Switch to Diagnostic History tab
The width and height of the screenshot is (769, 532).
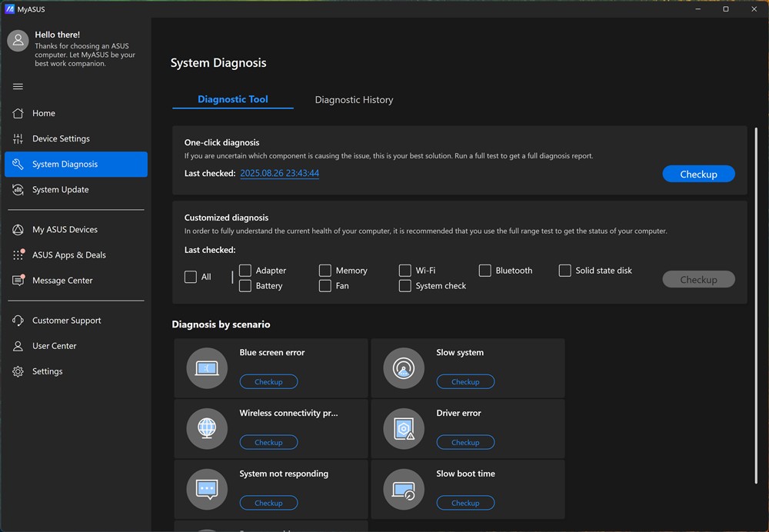[x=354, y=100]
